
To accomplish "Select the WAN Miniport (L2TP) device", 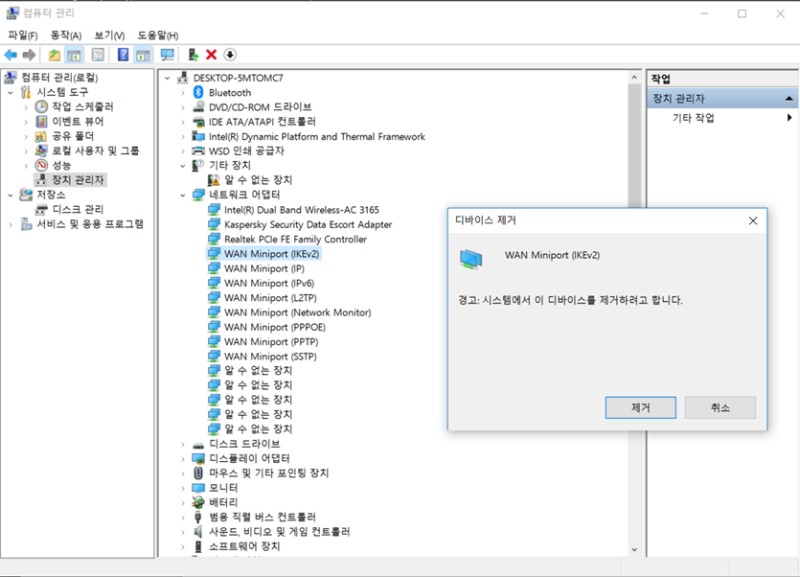I will click(x=270, y=297).
